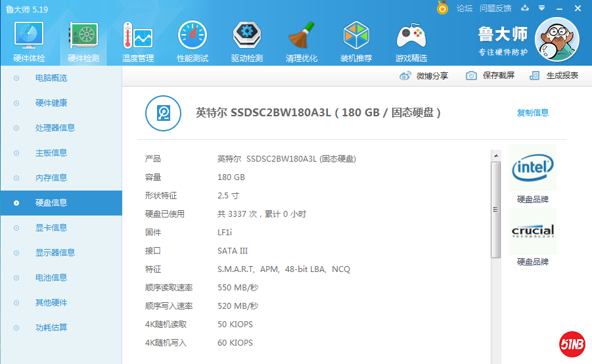This screenshot has width=592, height=364.
Task: Click the gold medal icon in title bar
Action: click(443, 8)
